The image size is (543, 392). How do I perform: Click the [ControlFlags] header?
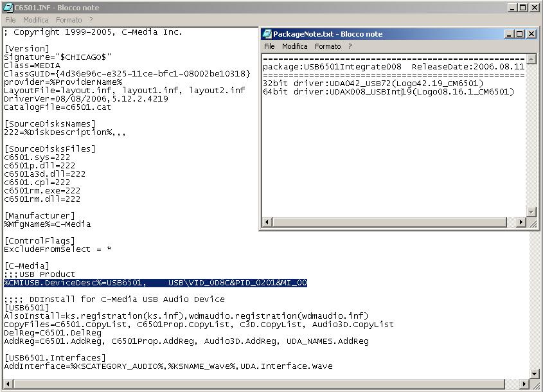pos(39,241)
